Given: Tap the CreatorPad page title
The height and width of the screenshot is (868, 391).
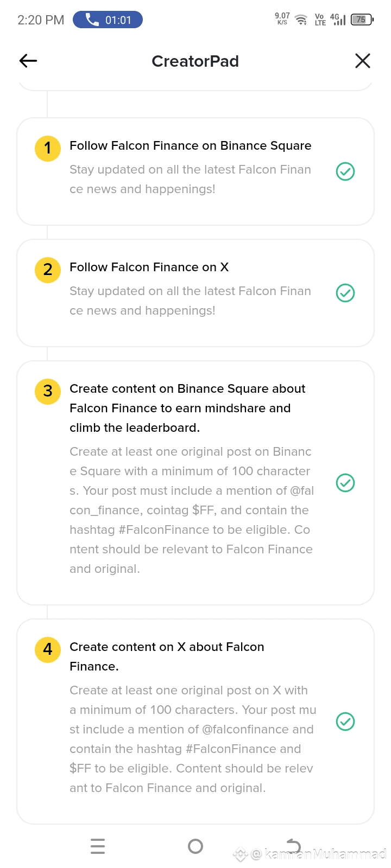Looking at the screenshot, I should 195,61.
